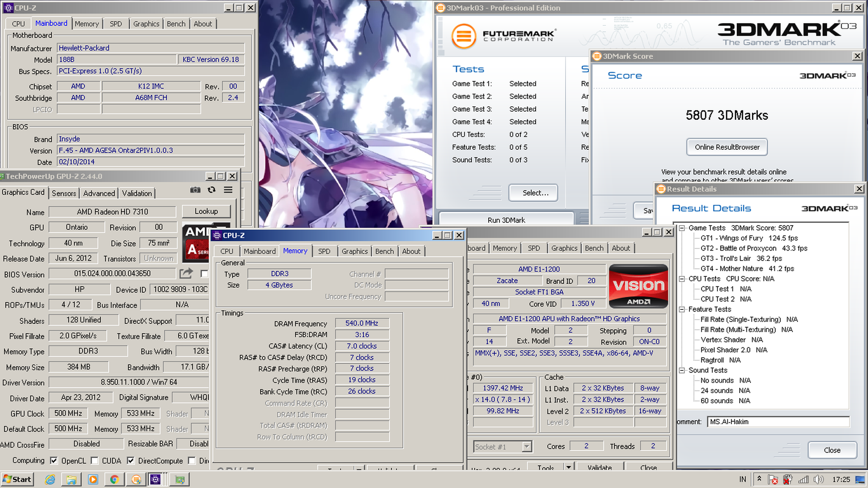Open Windows Explorer from the taskbar
The width and height of the screenshot is (868, 488).
tap(71, 479)
